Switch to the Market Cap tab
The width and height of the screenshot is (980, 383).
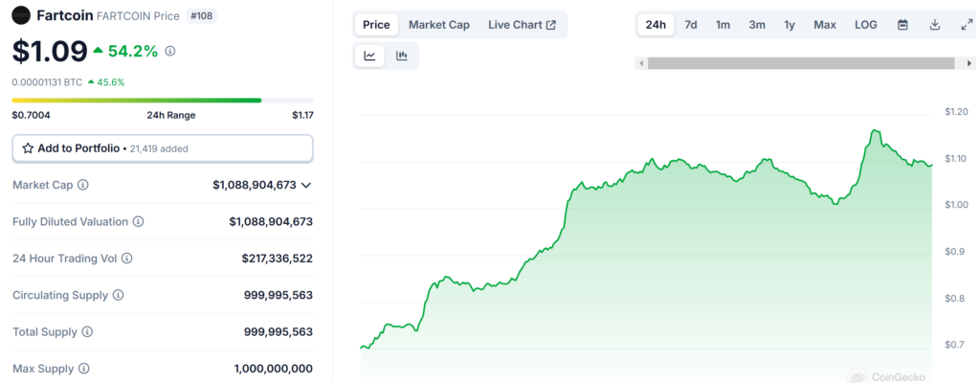438,25
